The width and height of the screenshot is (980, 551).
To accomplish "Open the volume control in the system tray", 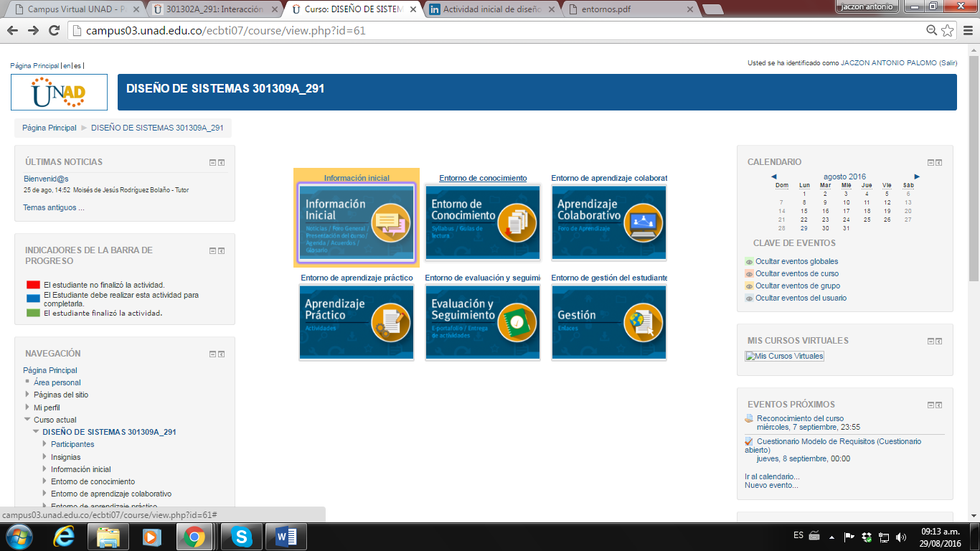I will click(x=900, y=537).
